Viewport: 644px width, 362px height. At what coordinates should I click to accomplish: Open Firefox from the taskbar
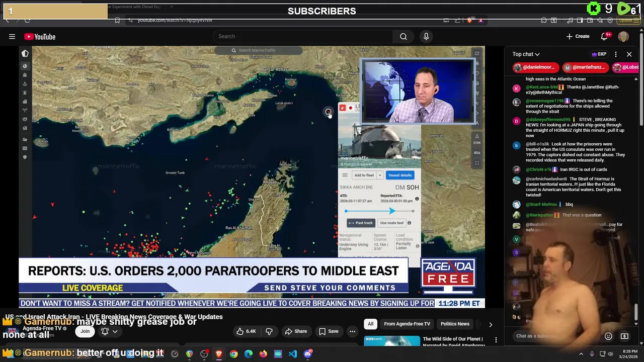pos(263,354)
